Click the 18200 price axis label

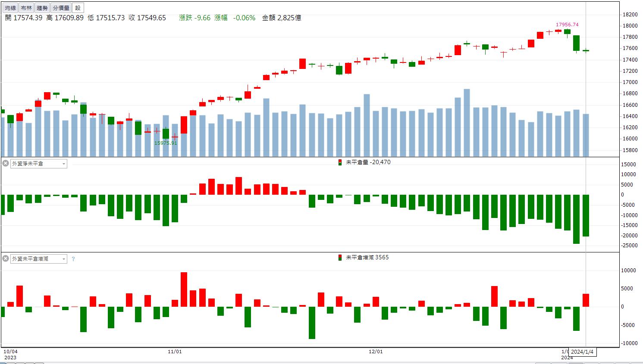[x=630, y=15]
